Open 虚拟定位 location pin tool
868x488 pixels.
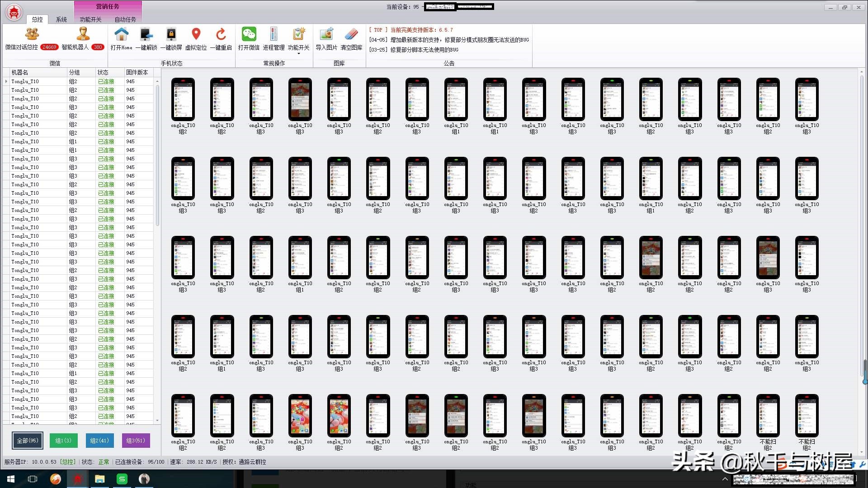196,39
